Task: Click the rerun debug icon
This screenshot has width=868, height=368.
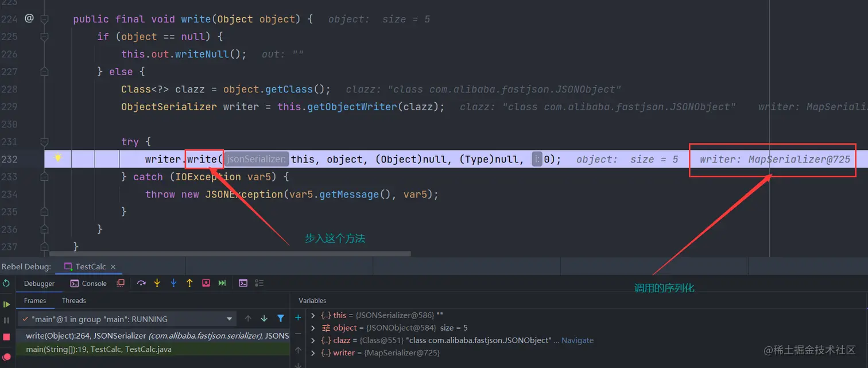Action: [x=6, y=283]
